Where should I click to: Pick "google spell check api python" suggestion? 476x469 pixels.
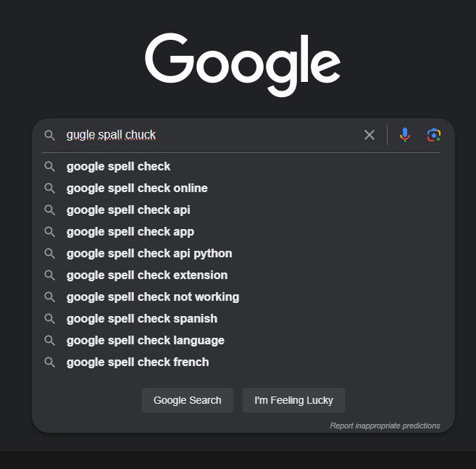point(149,254)
